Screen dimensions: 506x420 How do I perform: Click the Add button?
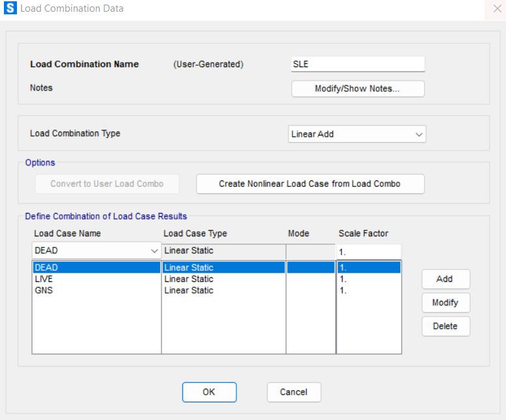(444, 279)
